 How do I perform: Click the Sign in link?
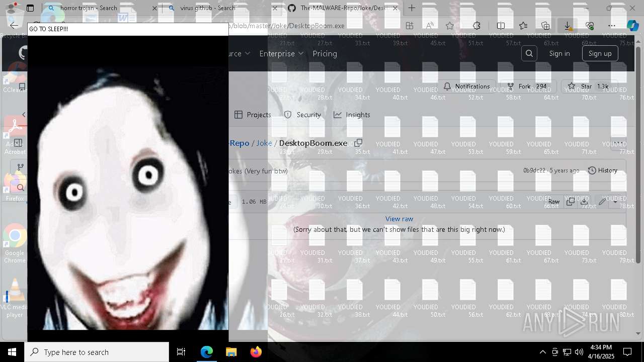(559, 53)
